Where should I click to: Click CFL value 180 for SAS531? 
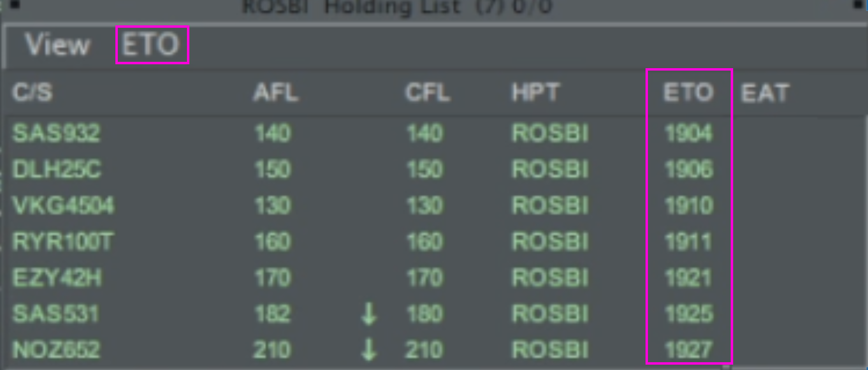(x=425, y=314)
